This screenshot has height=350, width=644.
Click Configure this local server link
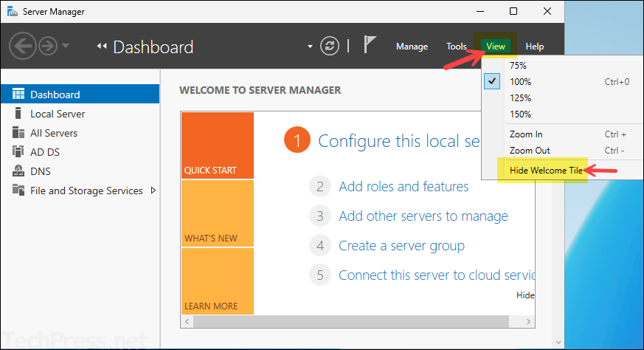399,141
